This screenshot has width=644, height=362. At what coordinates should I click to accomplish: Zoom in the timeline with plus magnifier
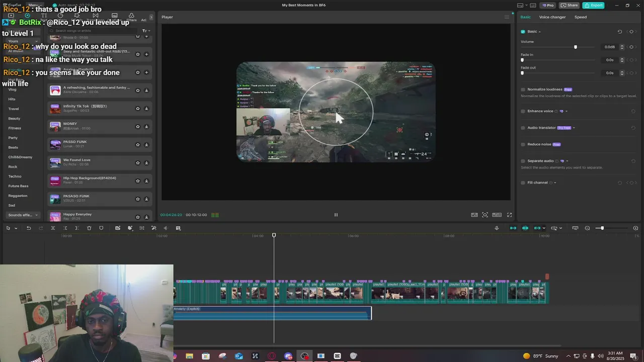point(635,228)
